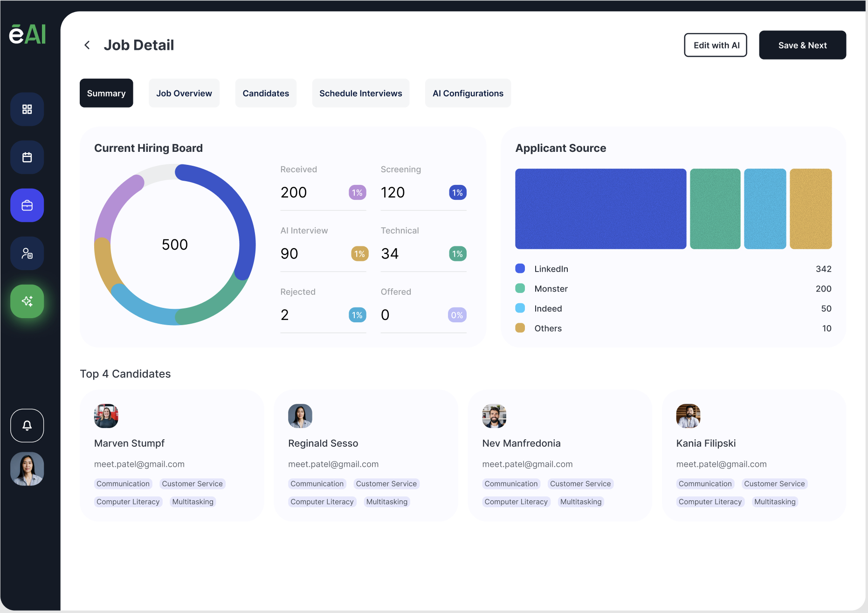Open the Candidates tab
This screenshot has width=868, height=613.
coord(266,93)
